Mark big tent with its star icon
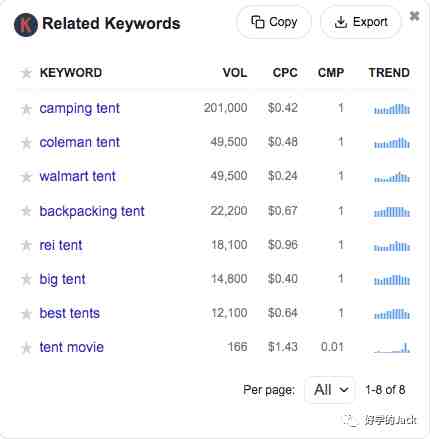This screenshot has height=439, width=430. 26,279
